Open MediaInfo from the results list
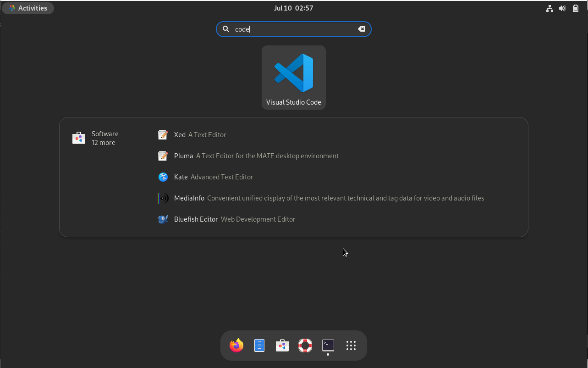 coord(189,198)
